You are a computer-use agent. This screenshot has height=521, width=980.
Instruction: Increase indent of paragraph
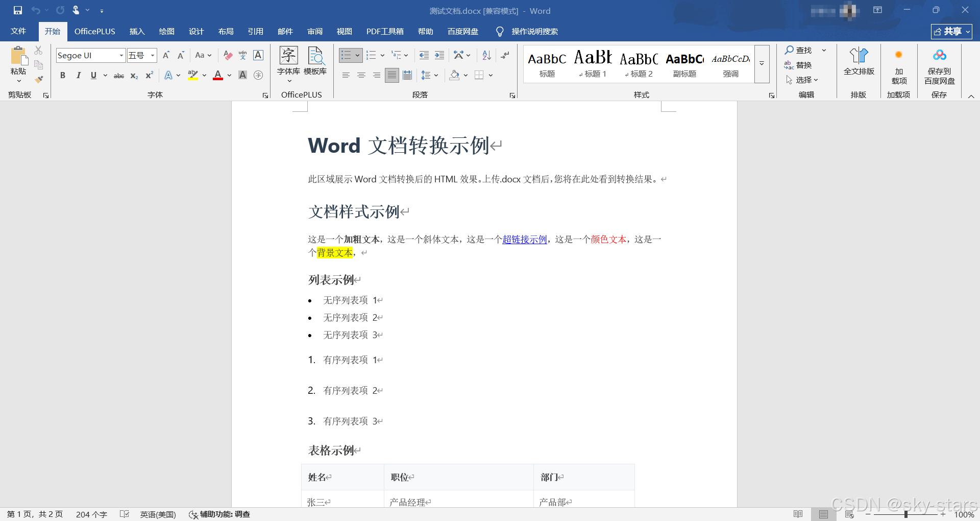[x=439, y=55]
